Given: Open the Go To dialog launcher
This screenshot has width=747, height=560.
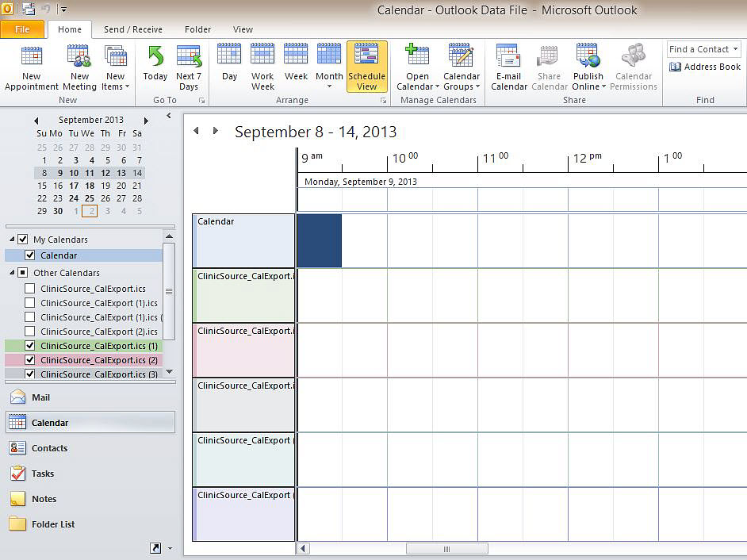Looking at the screenshot, I should point(202,101).
